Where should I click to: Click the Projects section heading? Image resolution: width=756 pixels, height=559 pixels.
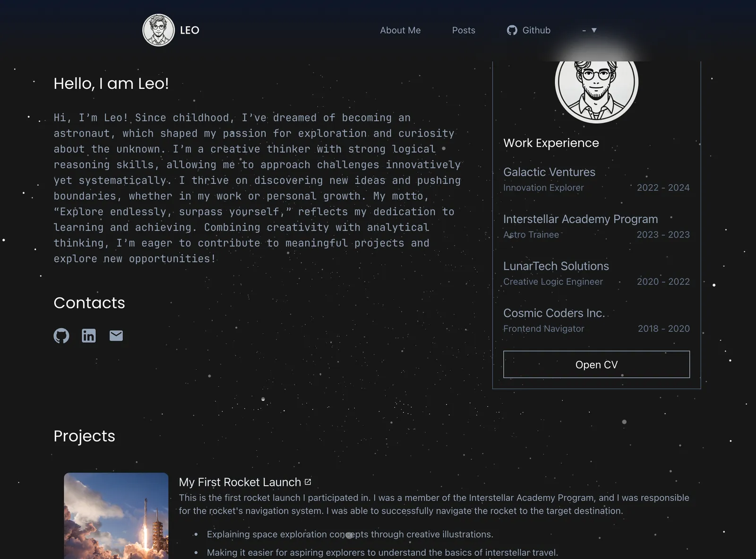[85, 436]
